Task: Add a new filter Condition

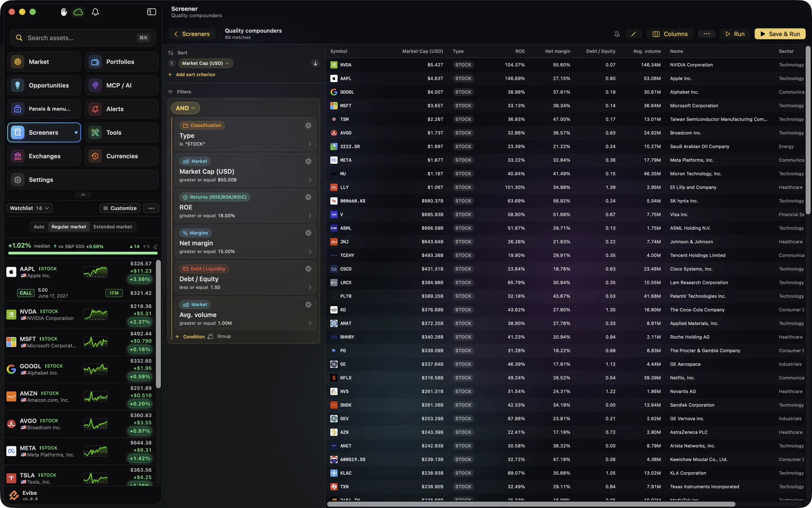Action: pyautogui.click(x=190, y=337)
